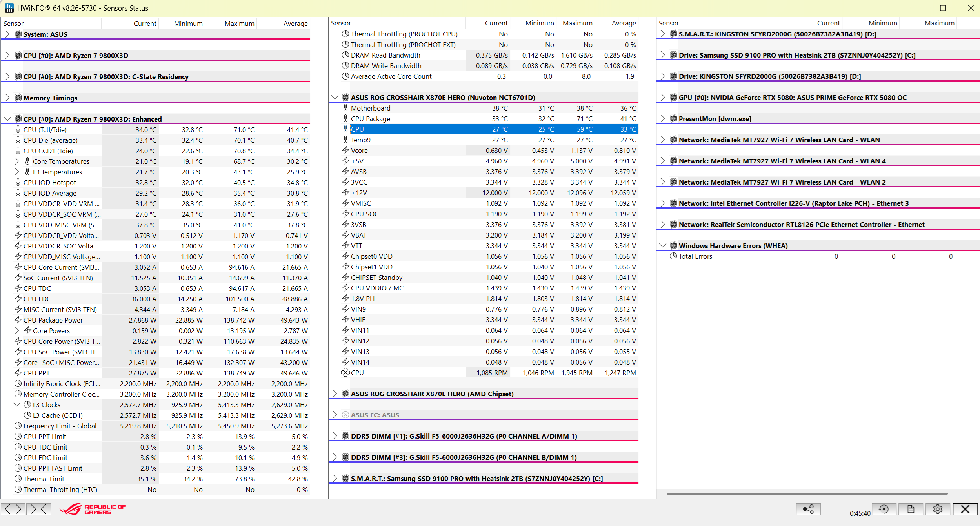The image size is (980, 526).
Task: Click the lightning icon beside CPU Package Power
Action: (x=18, y=320)
